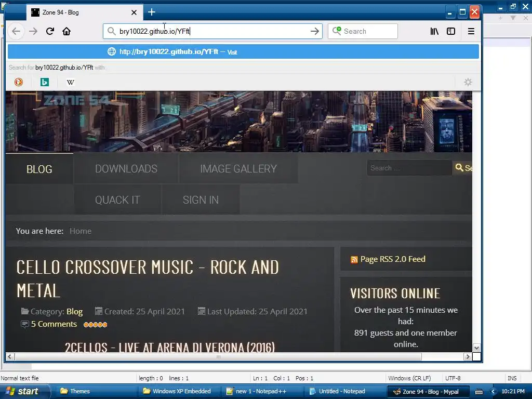Click the 2CELLOS Live at Arena di Verona heading
This screenshot has height=399, width=532.
(170, 347)
